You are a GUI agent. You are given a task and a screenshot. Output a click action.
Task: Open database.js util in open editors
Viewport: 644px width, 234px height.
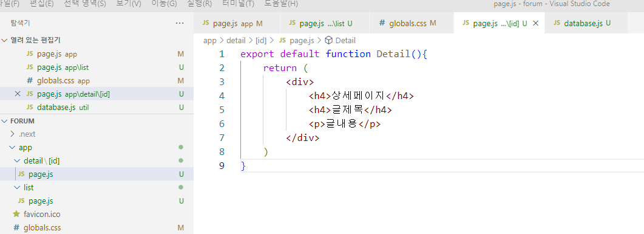point(97,108)
